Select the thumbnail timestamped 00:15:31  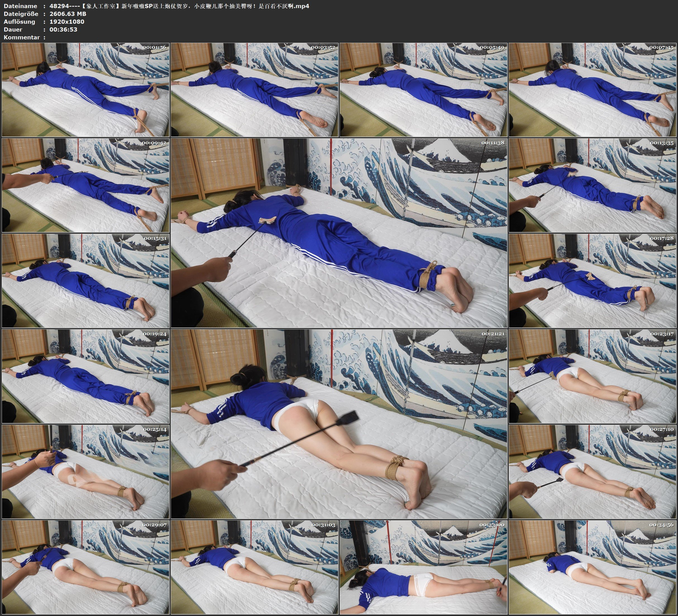tap(85, 281)
